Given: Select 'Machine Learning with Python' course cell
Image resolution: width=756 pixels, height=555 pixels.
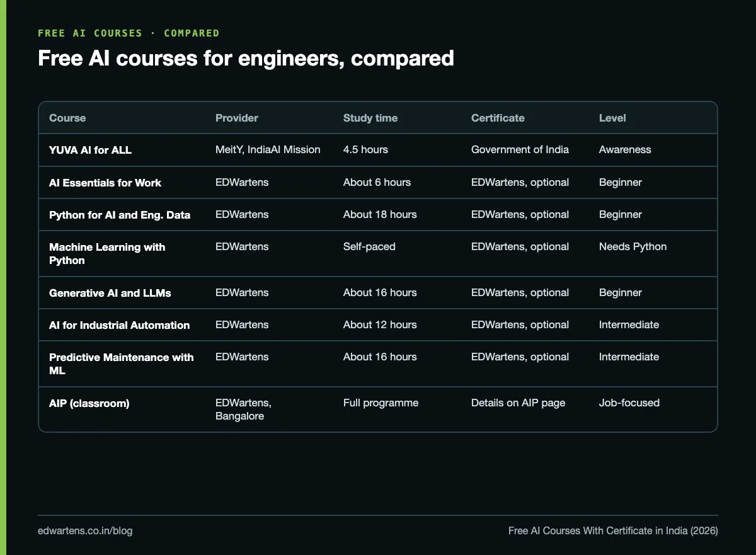Looking at the screenshot, I should [107, 253].
